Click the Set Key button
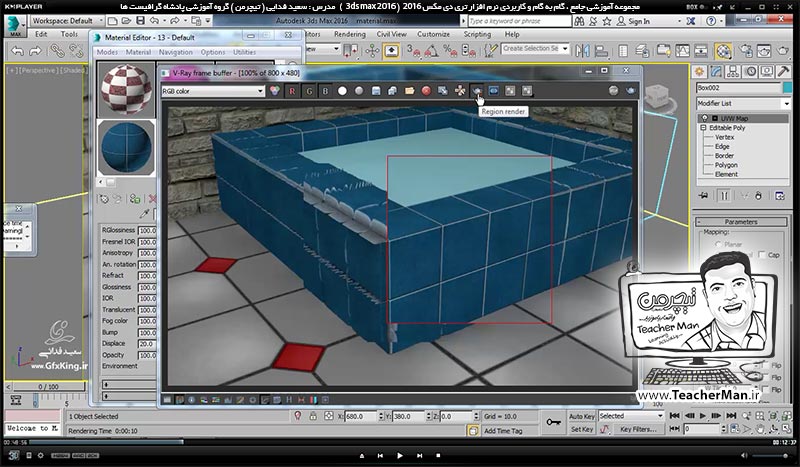Screen dimensions: 800x467 coord(582,429)
